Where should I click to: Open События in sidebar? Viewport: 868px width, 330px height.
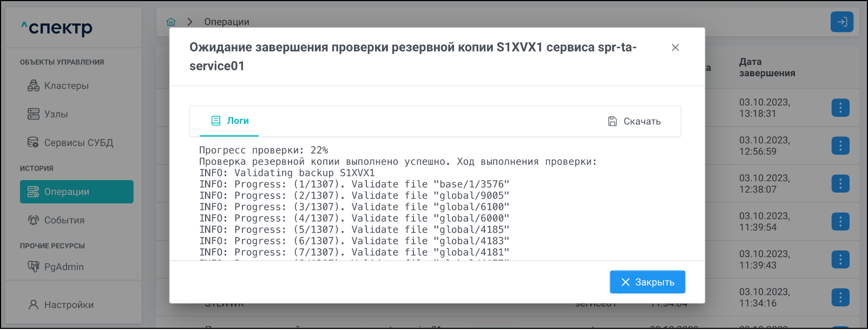[76, 220]
